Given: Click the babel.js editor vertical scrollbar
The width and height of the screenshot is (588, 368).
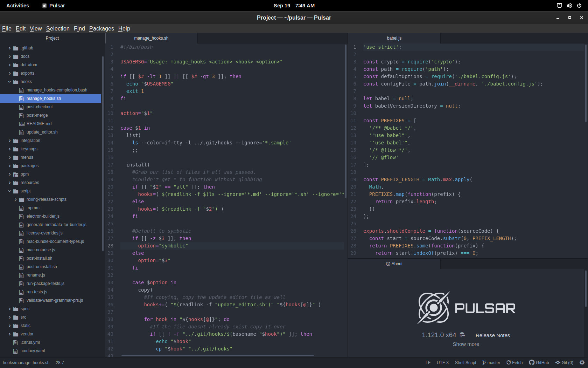Looking at the screenshot, I should click(x=586, y=83).
